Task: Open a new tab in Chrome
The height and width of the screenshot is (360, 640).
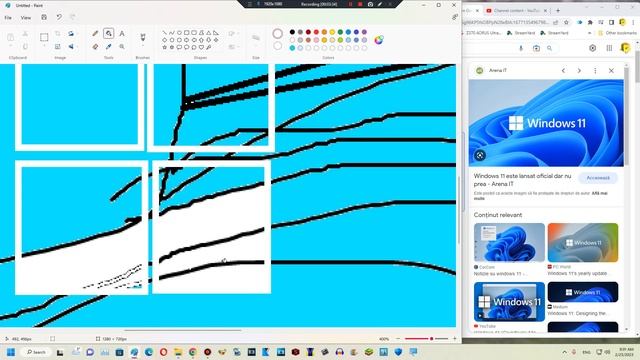Action: click(558, 11)
